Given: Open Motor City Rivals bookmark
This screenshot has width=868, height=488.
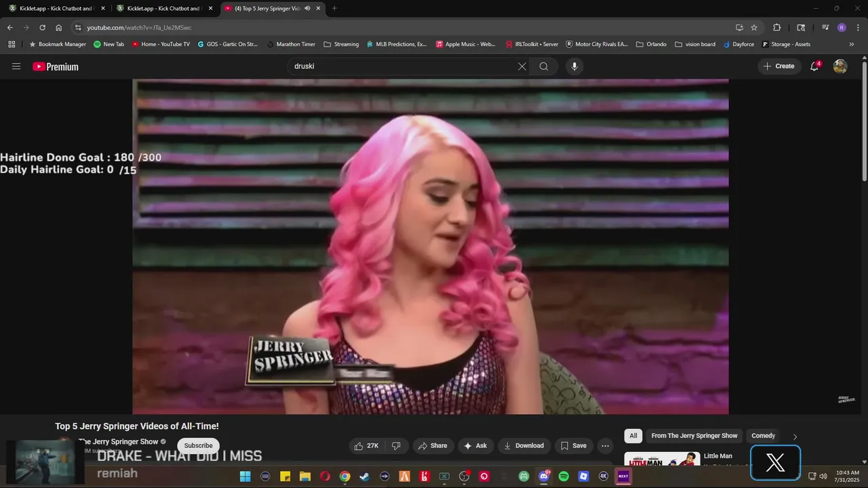Looking at the screenshot, I should point(597,44).
